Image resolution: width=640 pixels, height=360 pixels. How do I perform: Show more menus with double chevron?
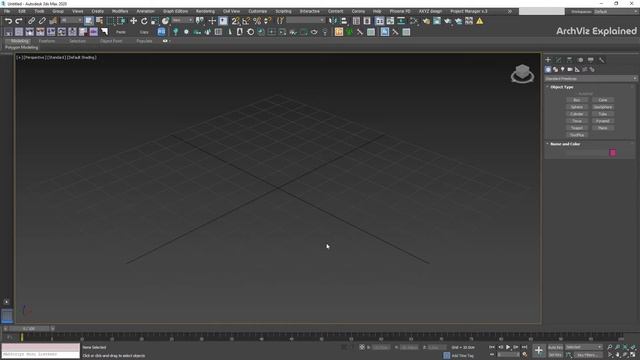pos(510,11)
